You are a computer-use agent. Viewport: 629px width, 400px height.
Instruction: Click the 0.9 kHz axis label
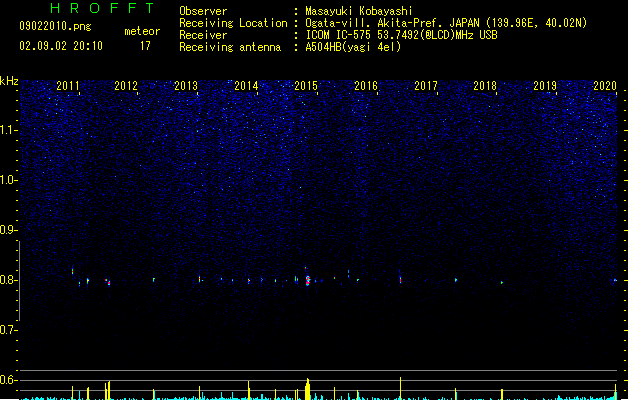click(x=8, y=230)
